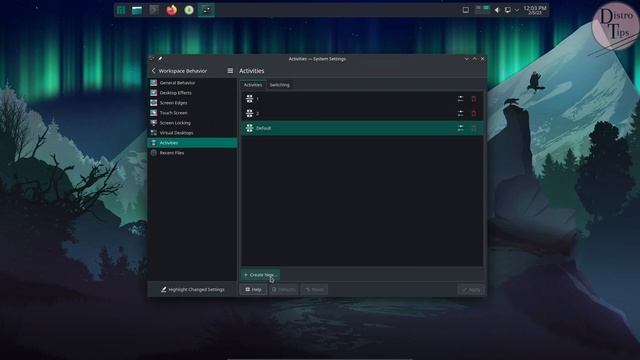Click the pin icon in the title bar
The image size is (640, 360).
[x=160, y=59]
